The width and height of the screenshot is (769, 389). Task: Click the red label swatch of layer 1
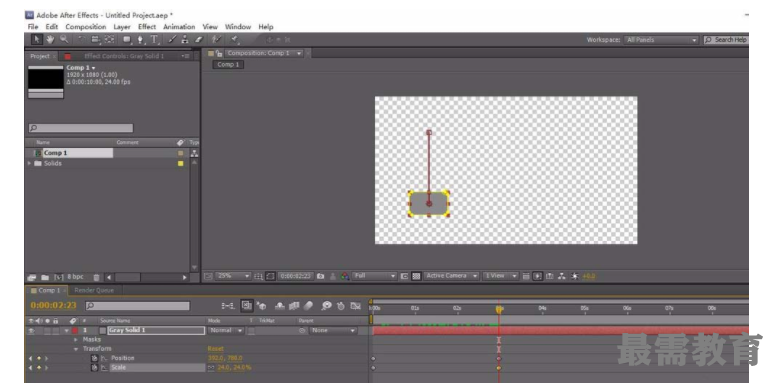click(75, 331)
